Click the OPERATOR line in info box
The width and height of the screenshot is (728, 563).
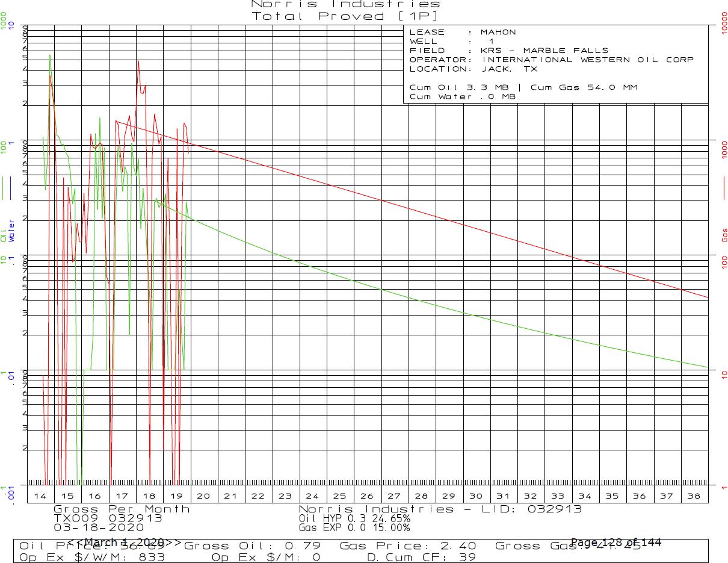tap(551, 60)
